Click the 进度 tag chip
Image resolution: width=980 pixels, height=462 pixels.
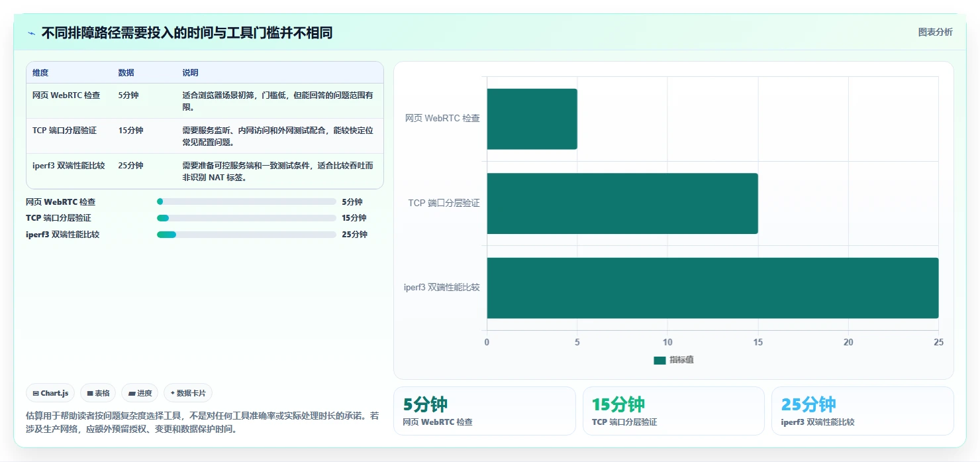click(140, 393)
